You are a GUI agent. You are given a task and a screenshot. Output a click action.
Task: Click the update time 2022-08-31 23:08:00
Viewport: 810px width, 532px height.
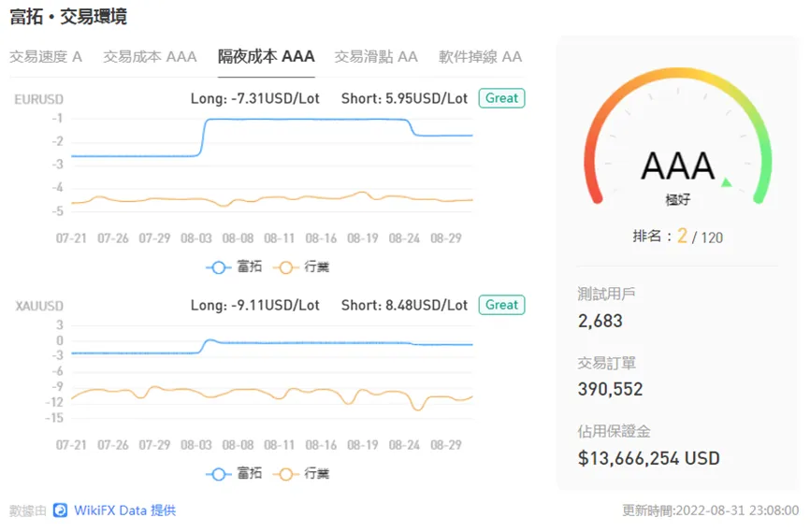(737, 510)
